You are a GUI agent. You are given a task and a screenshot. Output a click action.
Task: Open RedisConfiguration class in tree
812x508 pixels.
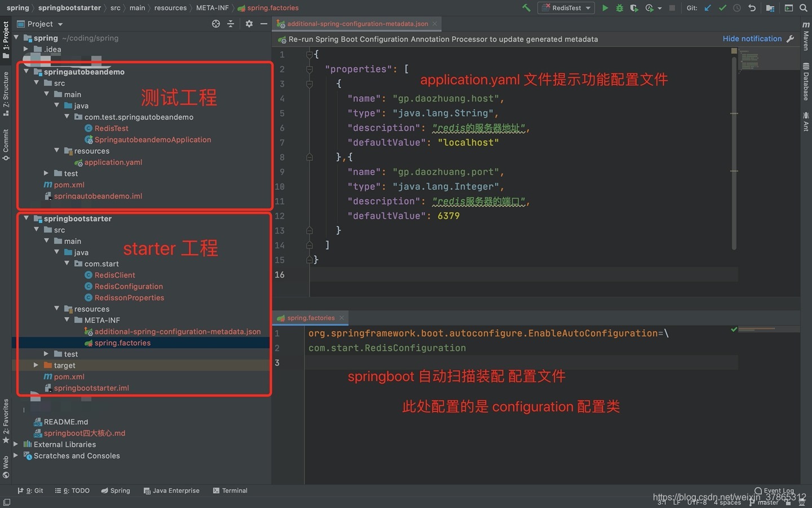click(x=128, y=286)
